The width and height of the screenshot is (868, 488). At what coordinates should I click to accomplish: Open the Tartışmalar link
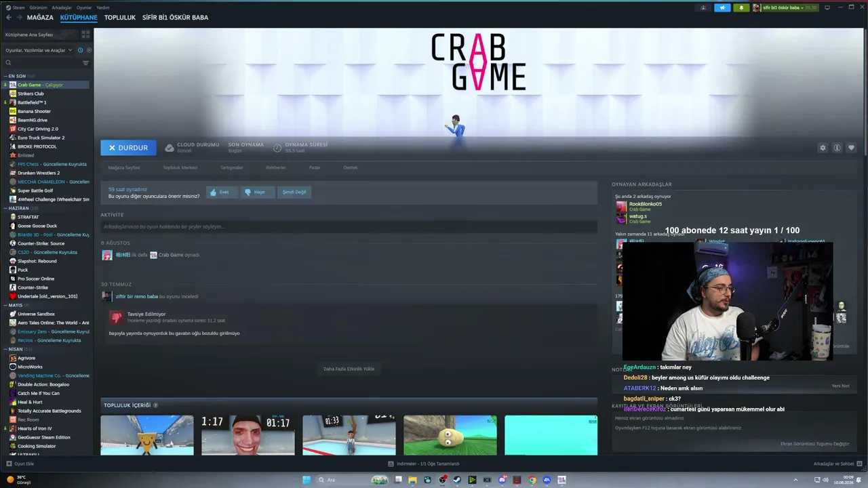click(x=232, y=167)
